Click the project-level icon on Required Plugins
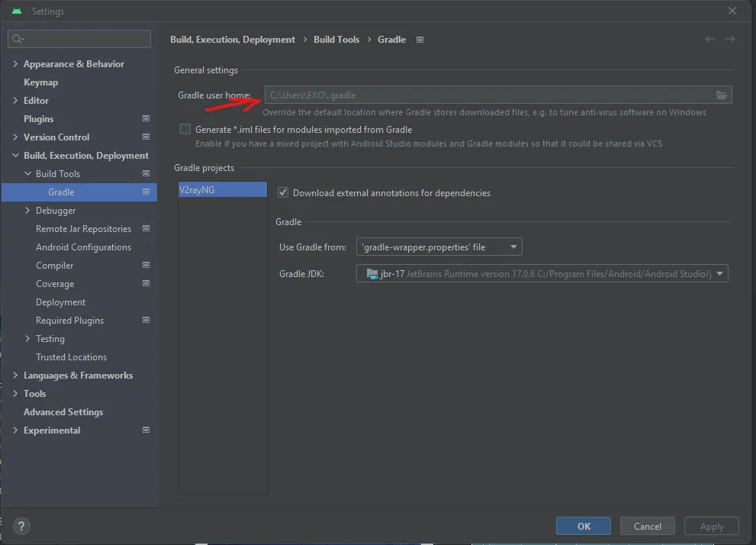Image resolution: width=756 pixels, height=545 pixels. click(146, 321)
